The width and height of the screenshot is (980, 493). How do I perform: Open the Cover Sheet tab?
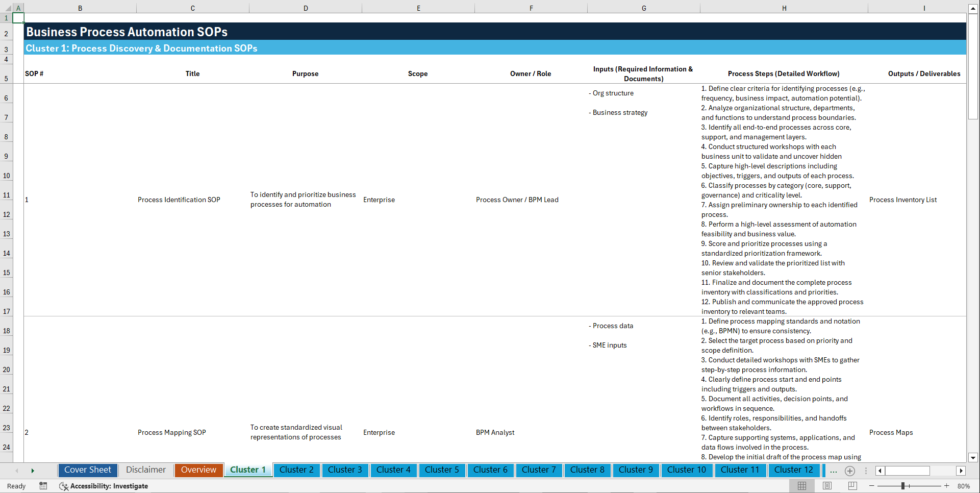pyautogui.click(x=88, y=470)
